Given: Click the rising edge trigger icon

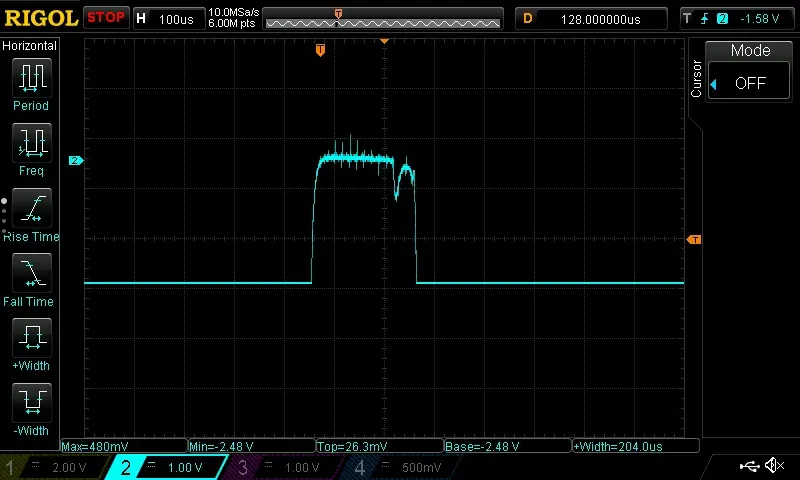Looking at the screenshot, I should (x=705, y=19).
